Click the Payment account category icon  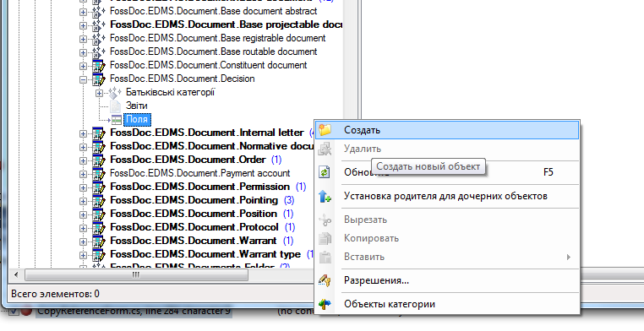[x=99, y=173]
